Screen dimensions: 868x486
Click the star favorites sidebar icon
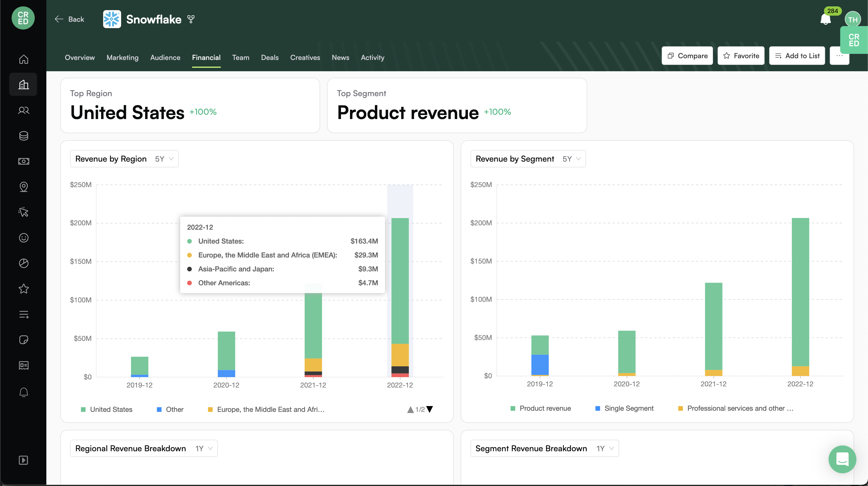point(23,289)
